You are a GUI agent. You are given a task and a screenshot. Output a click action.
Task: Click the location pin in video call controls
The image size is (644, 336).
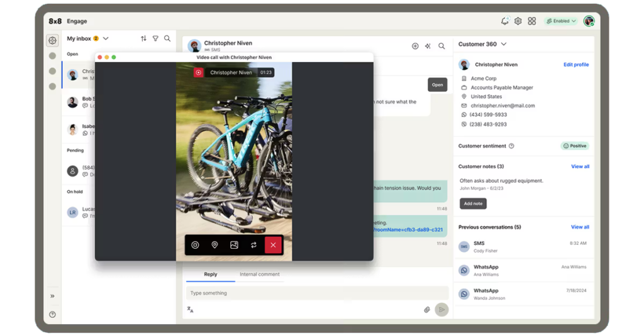pos(214,245)
